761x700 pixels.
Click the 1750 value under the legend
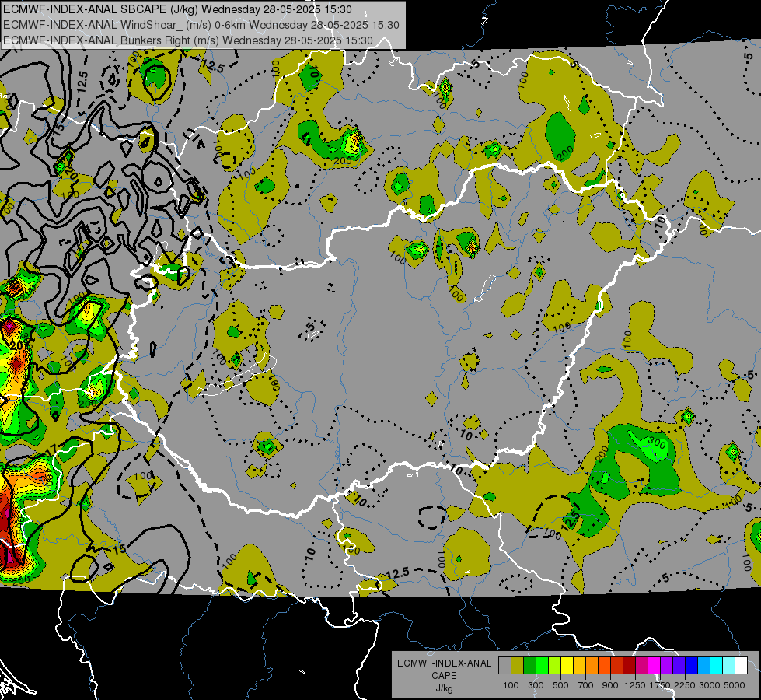(660, 685)
